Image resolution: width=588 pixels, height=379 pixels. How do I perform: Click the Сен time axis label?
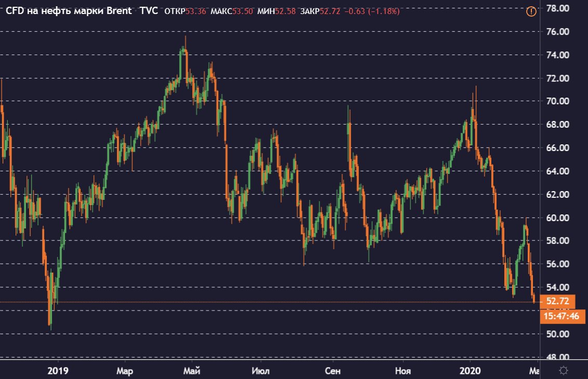332,371
